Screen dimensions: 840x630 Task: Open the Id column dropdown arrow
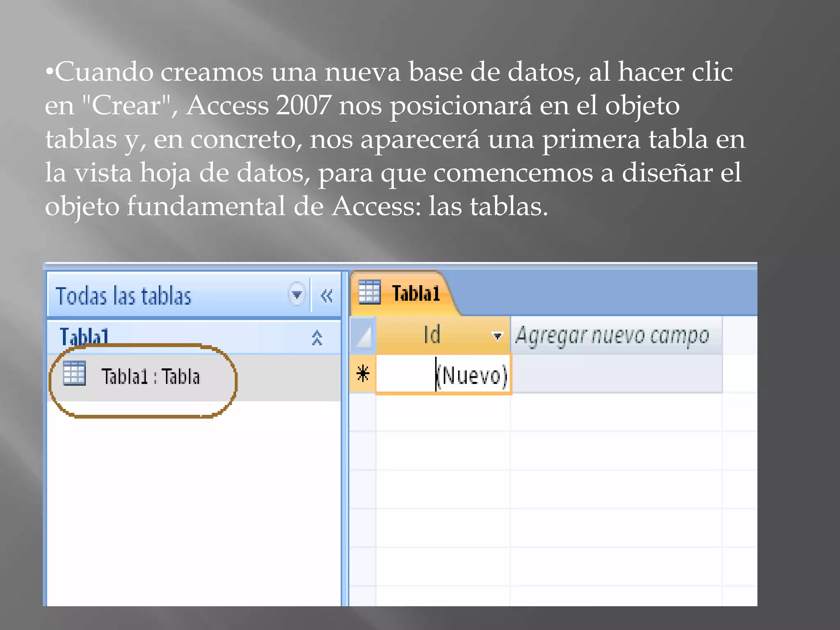[497, 336]
